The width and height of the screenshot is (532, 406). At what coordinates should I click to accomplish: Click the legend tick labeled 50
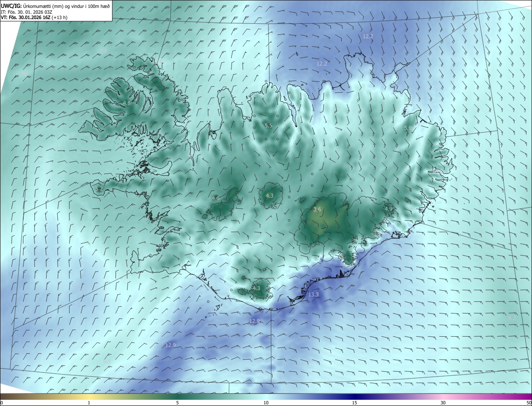point(529,403)
